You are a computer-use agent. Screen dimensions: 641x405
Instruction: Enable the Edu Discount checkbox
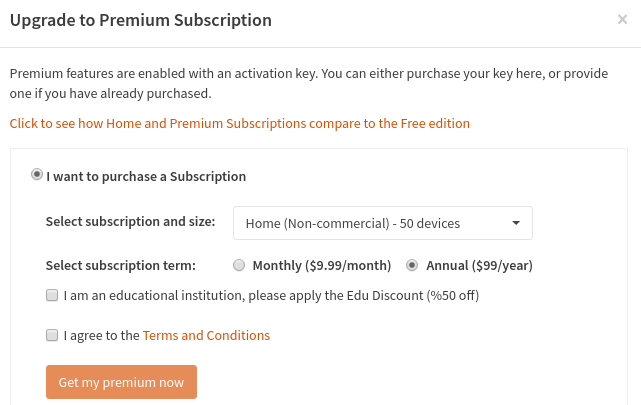tap(52, 295)
